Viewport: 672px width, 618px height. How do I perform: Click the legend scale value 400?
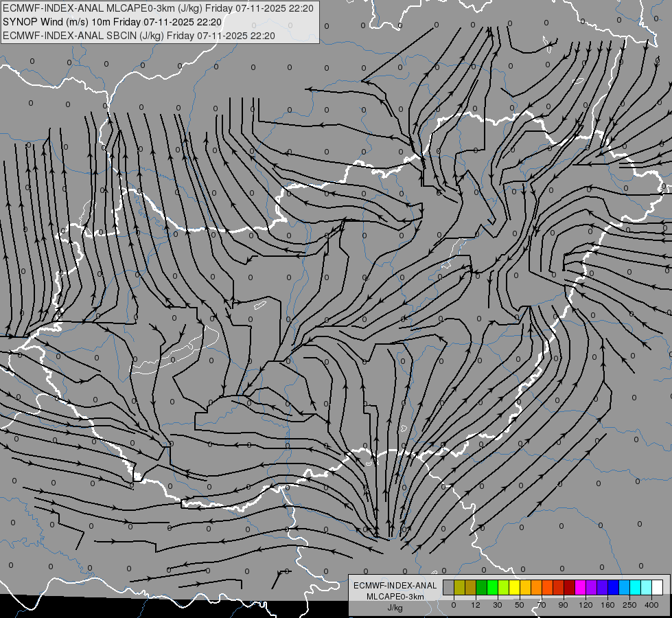(651, 605)
